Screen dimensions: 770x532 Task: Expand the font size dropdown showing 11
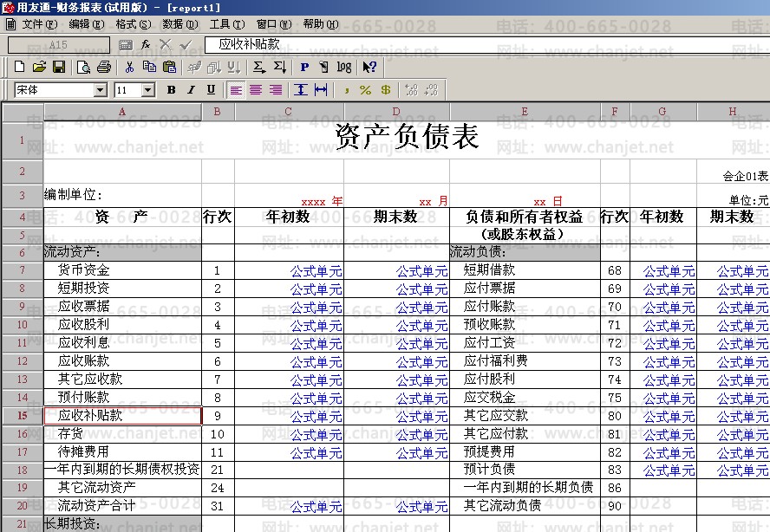click(148, 90)
